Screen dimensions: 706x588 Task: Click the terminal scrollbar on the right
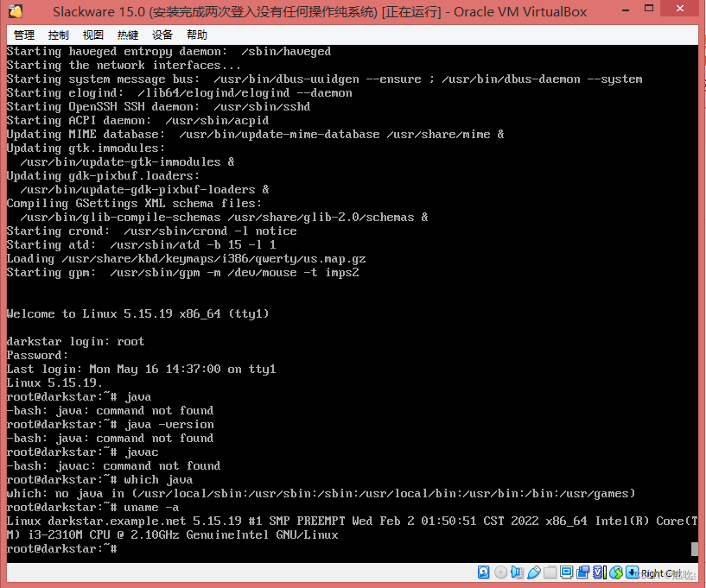click(x=693, y=548)
